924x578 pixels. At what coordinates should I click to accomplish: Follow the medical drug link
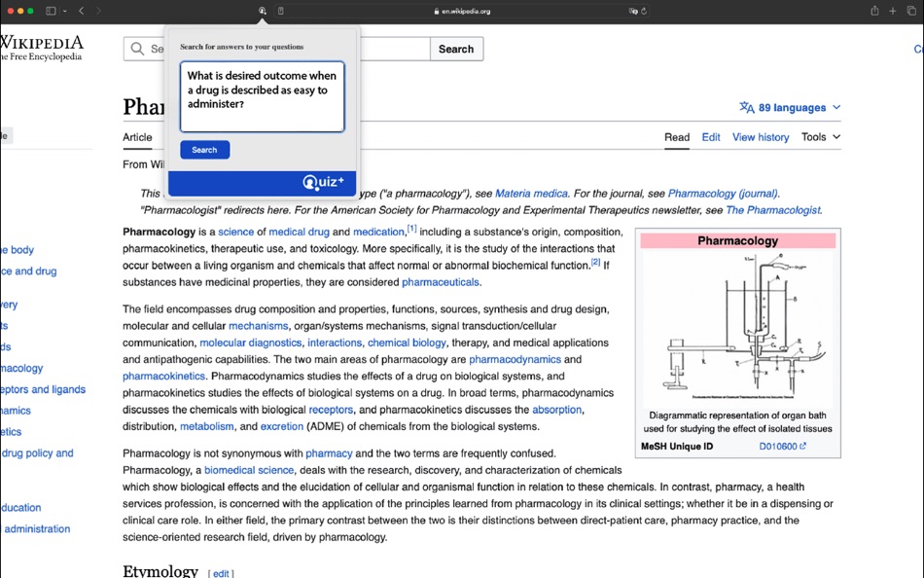(299, 232)
